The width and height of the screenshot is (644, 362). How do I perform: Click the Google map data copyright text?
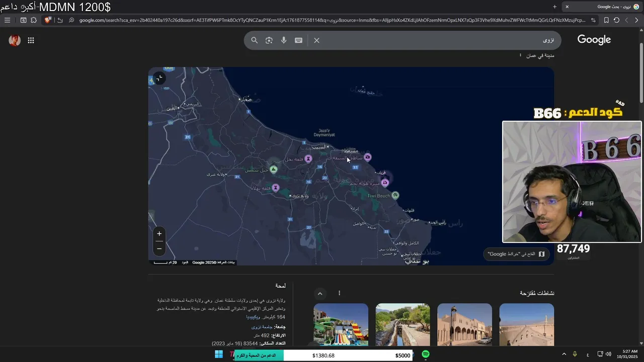(214, 262)
